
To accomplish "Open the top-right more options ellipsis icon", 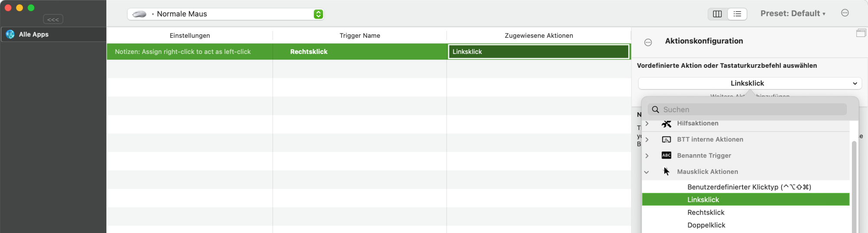I will [x=845, y=13].
